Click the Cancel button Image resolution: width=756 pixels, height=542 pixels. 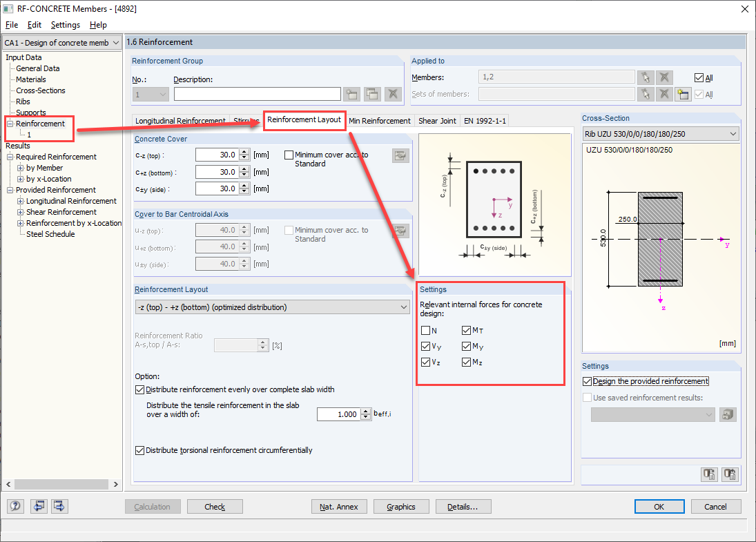(715, 507)
